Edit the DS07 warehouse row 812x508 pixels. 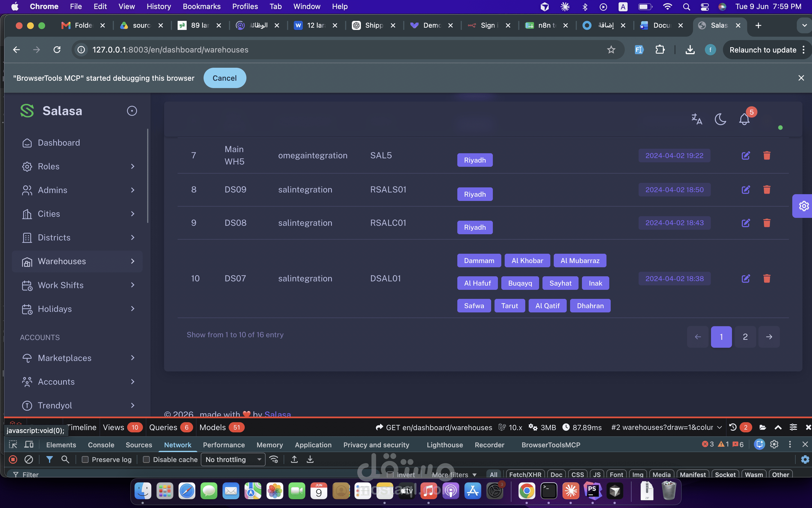coord(745,279)
